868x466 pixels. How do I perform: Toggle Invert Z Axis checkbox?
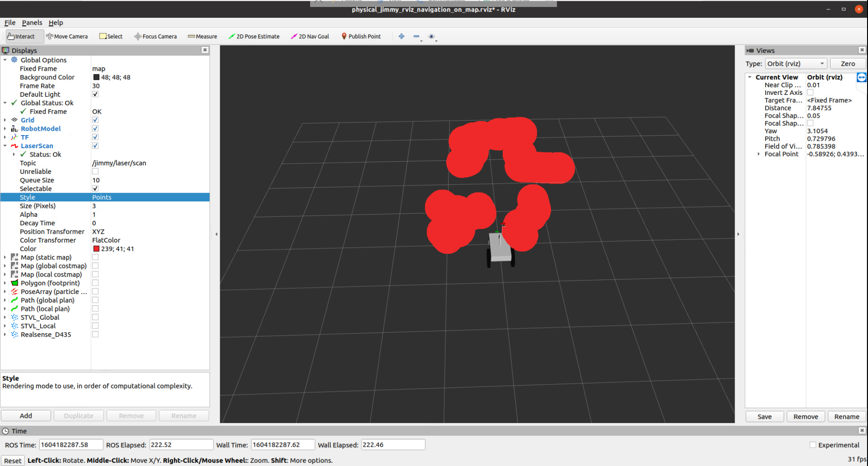click(810, 93)
